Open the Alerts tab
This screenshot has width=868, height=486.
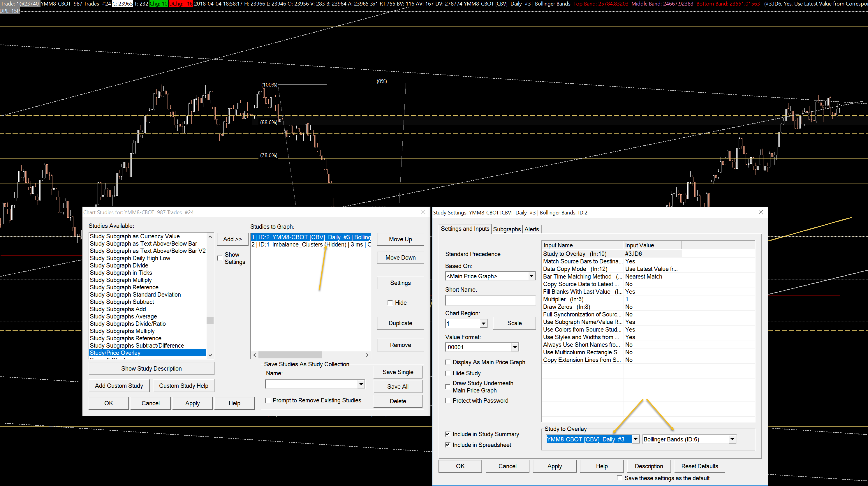pos(531,229)
